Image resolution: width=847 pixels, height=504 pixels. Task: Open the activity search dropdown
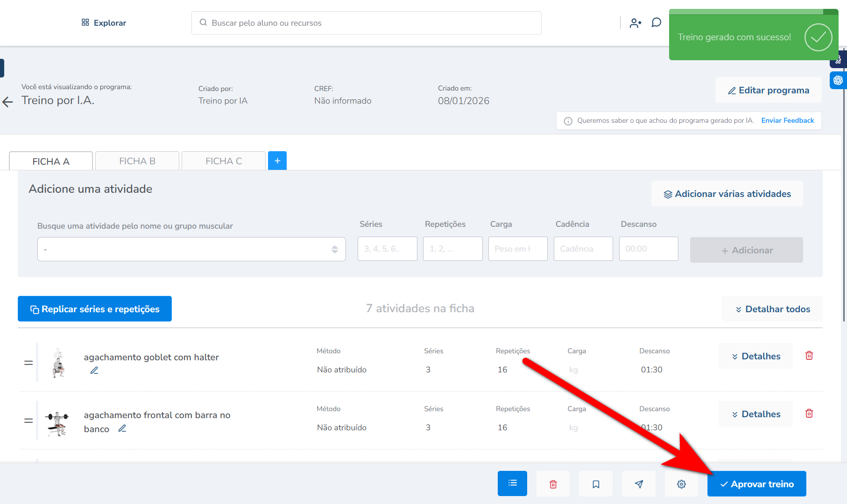coord(191,249)
